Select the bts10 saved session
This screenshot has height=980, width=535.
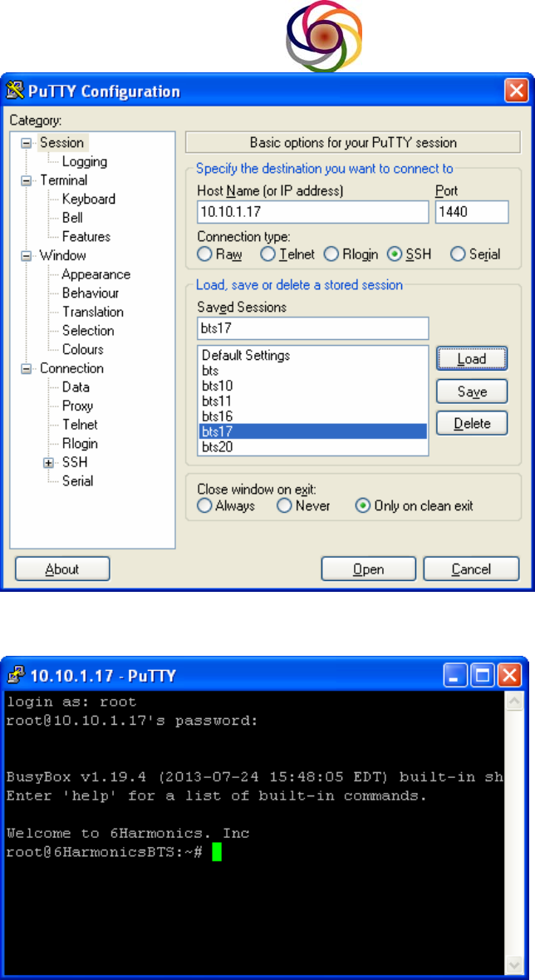click(x=313, y=386)
